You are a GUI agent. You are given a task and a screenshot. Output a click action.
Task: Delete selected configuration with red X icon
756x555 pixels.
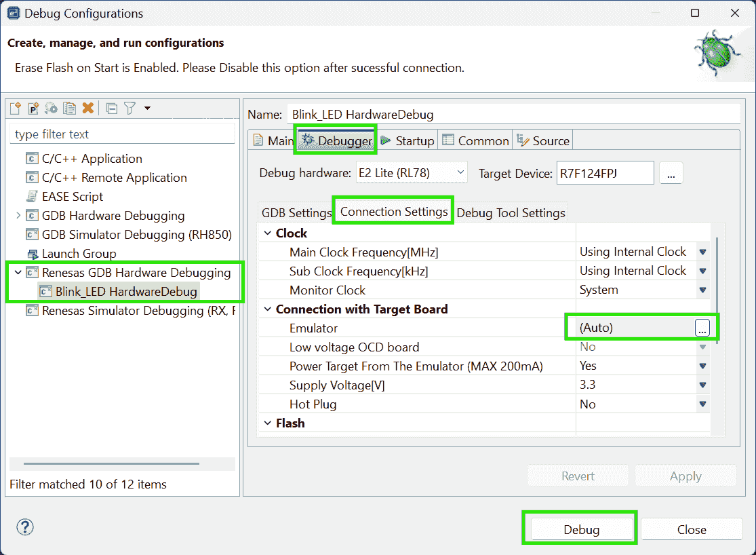tap(87, 109)
